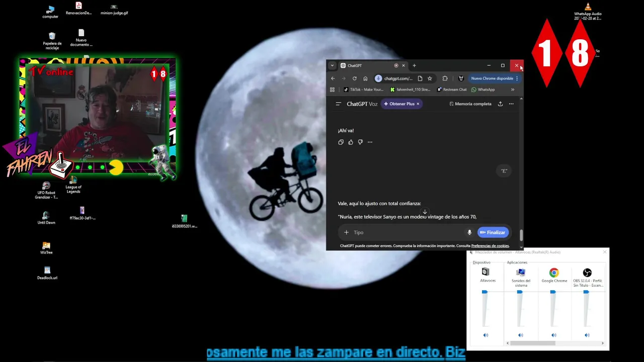Share the ChatGPT conversation
Image resolution: width=644 pixels, height=362 pixels.
(500, 104)
